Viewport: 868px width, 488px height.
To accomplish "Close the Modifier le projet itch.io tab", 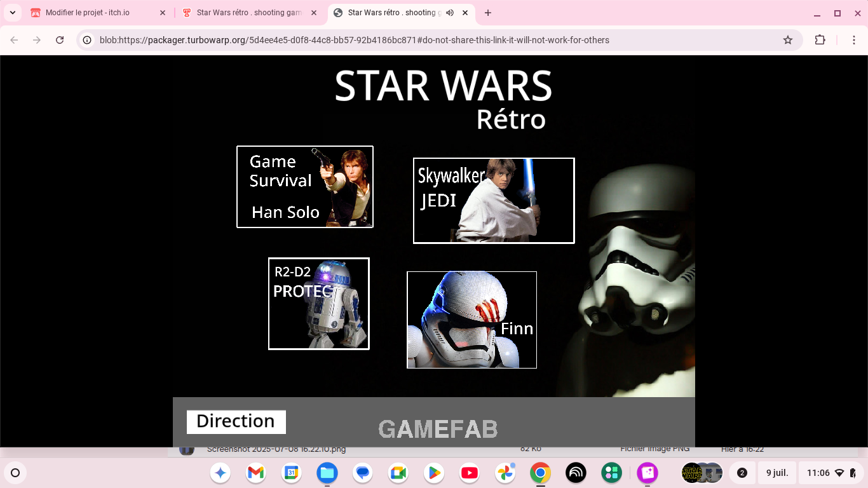I will point(162,13).
